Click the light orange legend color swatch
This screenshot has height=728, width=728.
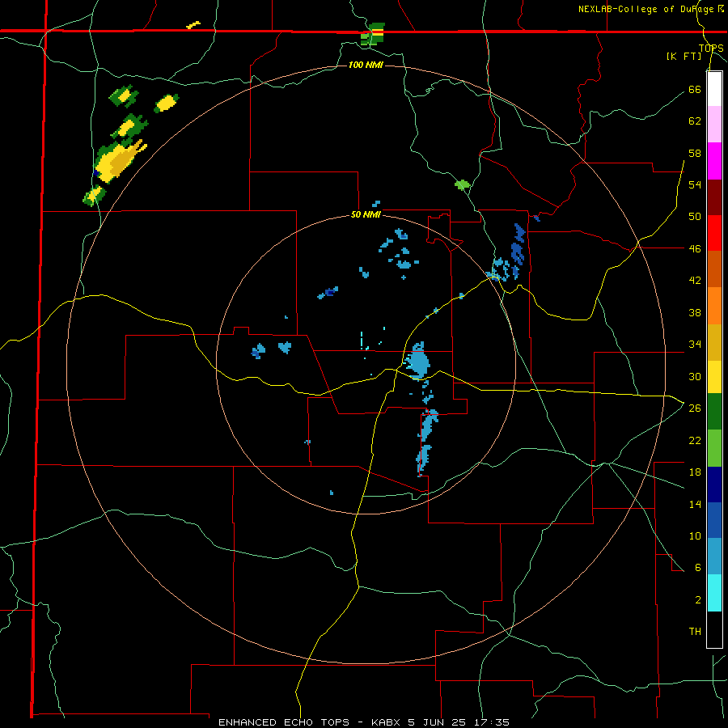pyautogui.click(x=714, y=306)
